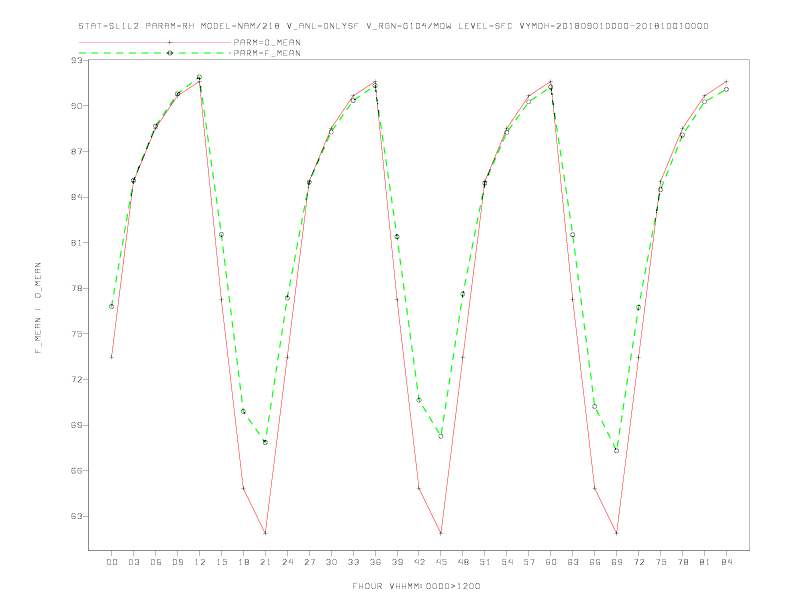
Task: Select the green dashed F_MEAN legend line sample
Action: tap(155, 53)
